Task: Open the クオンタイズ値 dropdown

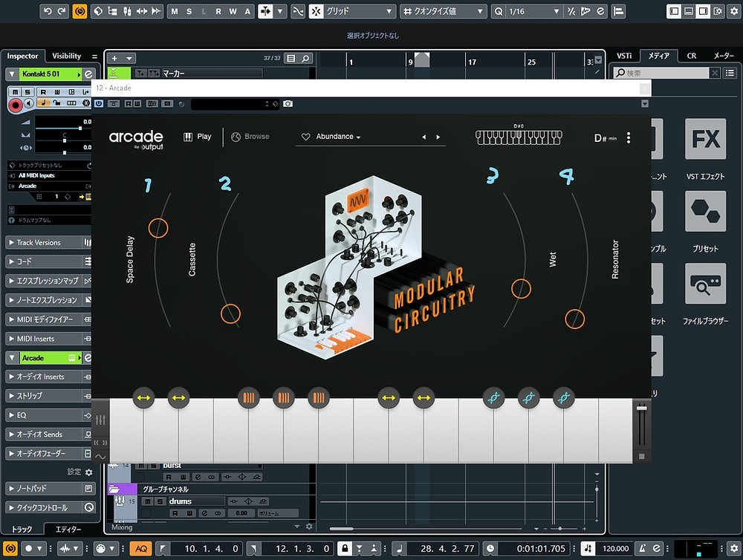Action: tap(444, 11)
